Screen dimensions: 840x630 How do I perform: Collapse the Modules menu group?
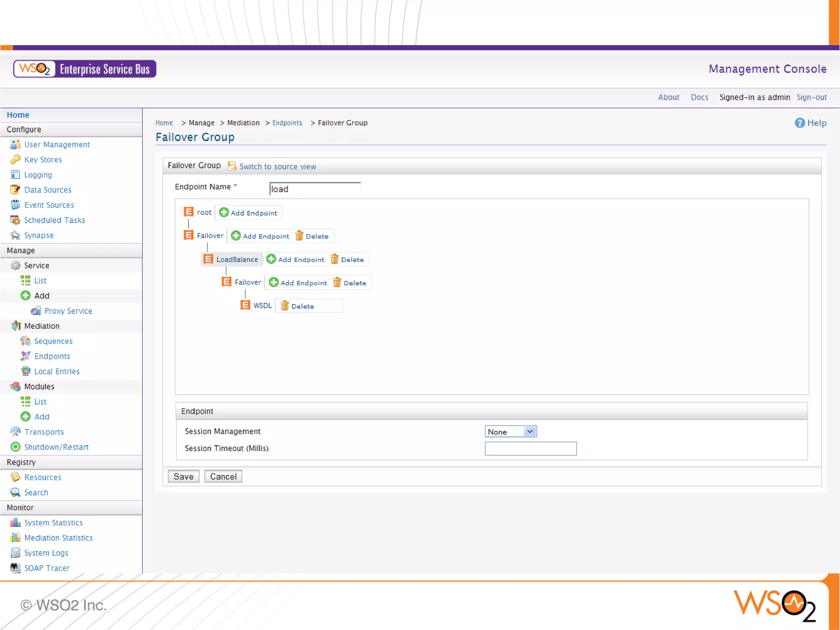tap(39, 386)
